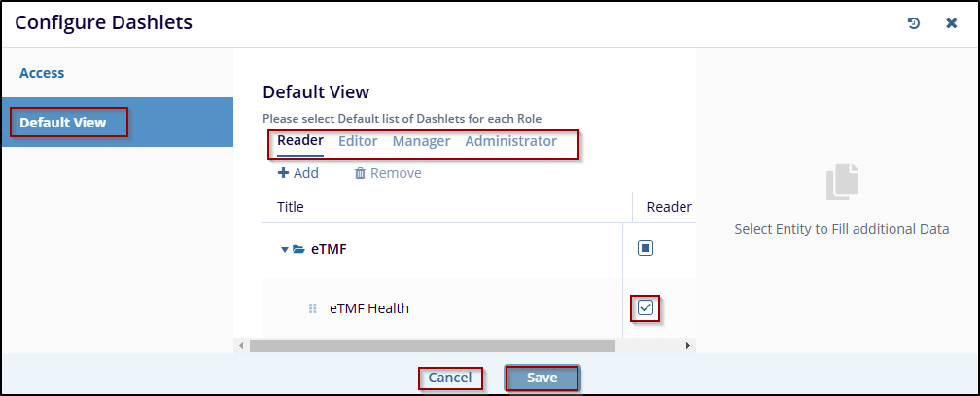Click the eTMF folder icon
This screenshot has width=980, height=396.
click(298, 249)
